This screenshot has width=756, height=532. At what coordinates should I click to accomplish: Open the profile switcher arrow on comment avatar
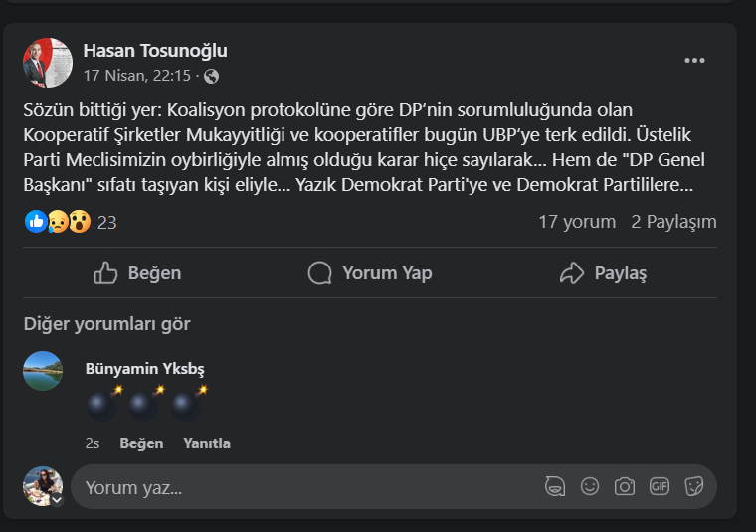pyautogui.click(x=57, y=500)
